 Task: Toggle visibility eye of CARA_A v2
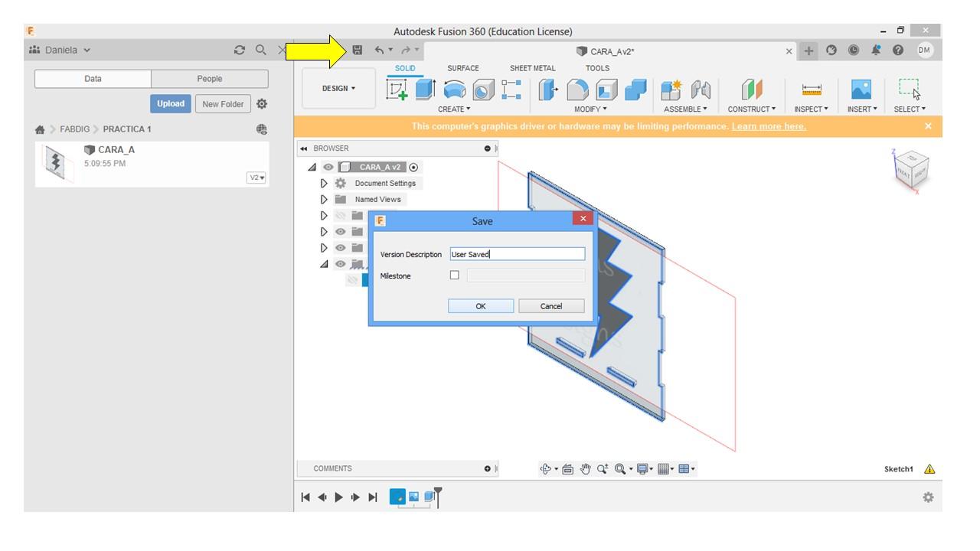pos(328,167)
